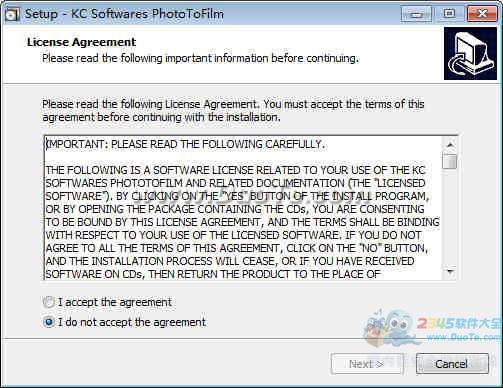Click the Next button
This screenshot has height=388, width=503.
tap(367, 364)
